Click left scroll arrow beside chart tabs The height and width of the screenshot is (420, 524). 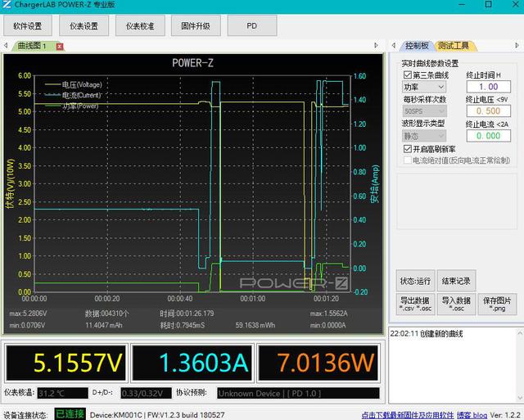pos(6,46)
